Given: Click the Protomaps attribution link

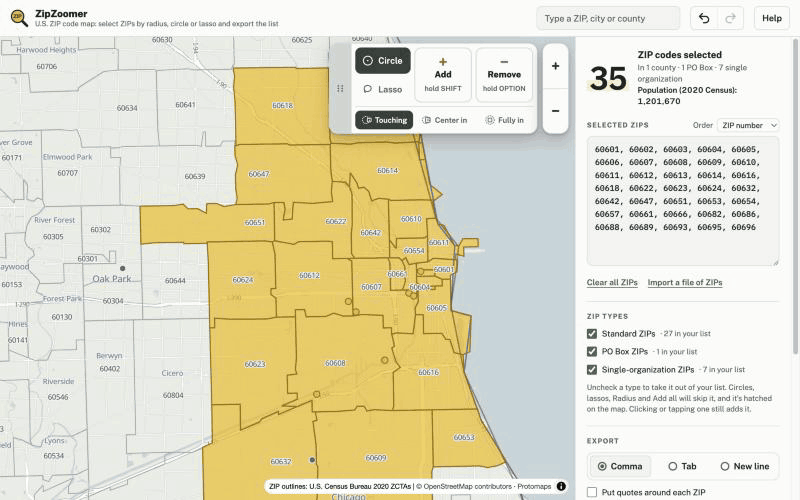Looking at the screenshot, I should pos(534,486).
